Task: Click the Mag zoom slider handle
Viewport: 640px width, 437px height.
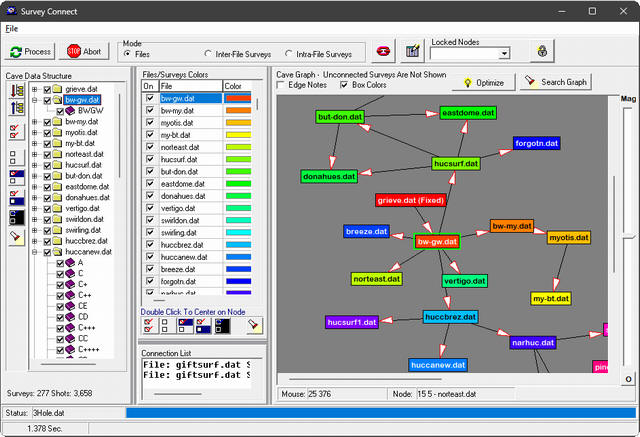Action: (x=629, y=236)
